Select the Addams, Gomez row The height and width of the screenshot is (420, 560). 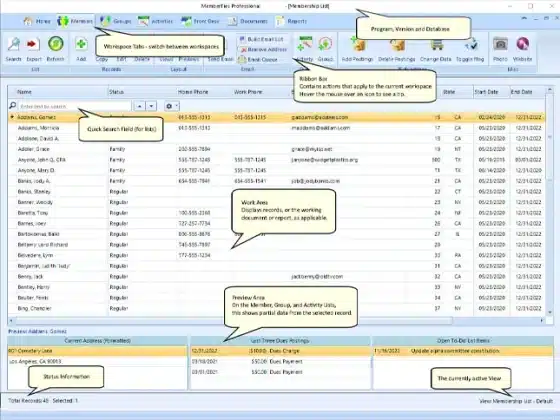pyautogui.click(x=276, y=117)
